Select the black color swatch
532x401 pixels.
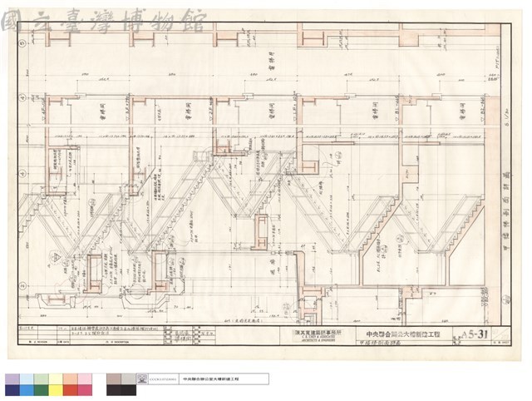tap(129, 390)
